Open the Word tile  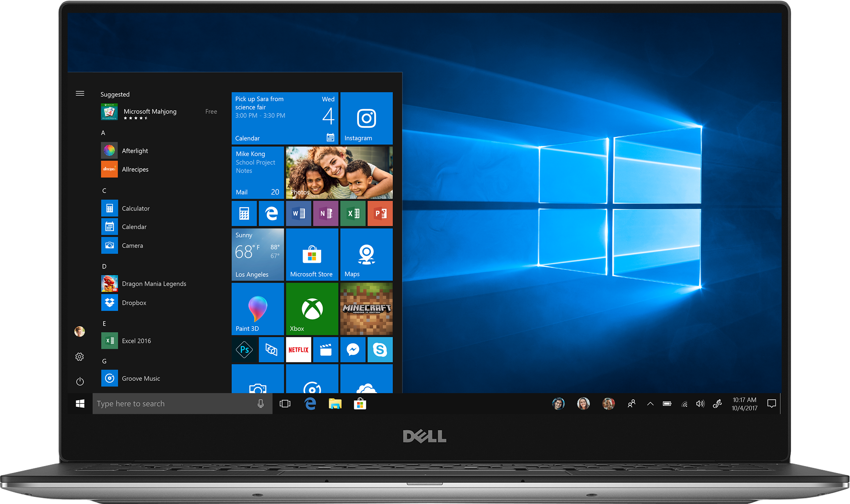coord(298,213)
